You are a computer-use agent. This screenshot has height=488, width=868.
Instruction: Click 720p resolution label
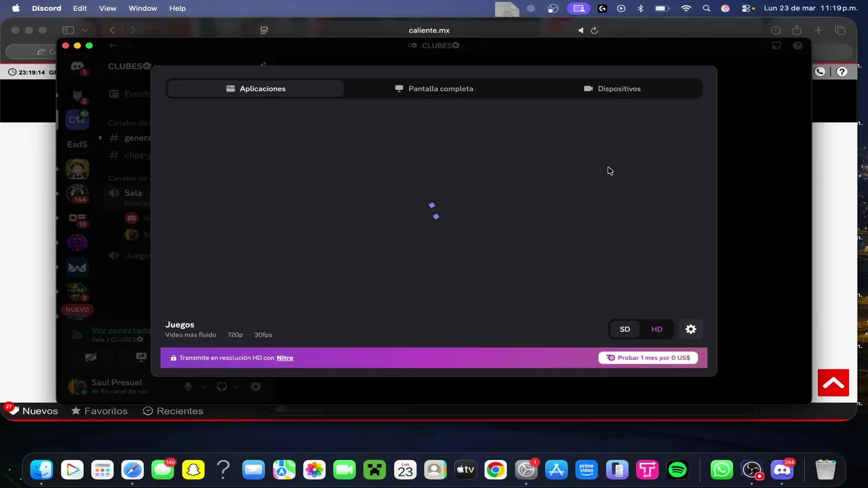tap(235, 335)
